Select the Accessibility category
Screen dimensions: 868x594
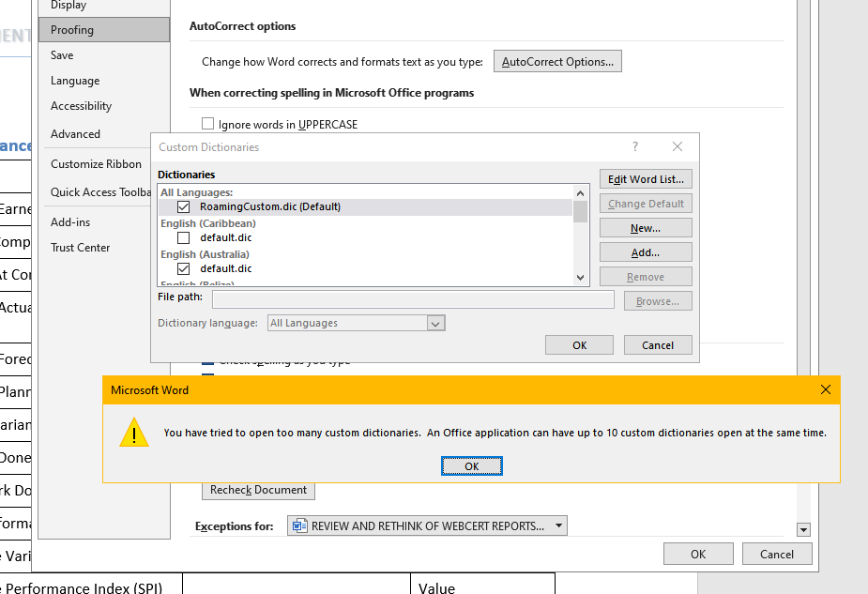click(104, 106)
